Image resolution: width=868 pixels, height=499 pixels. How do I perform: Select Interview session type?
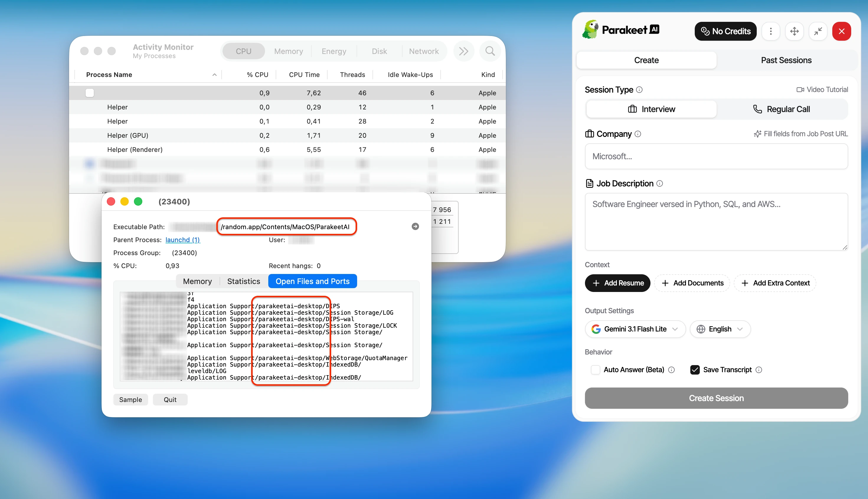tap(651, 109)
